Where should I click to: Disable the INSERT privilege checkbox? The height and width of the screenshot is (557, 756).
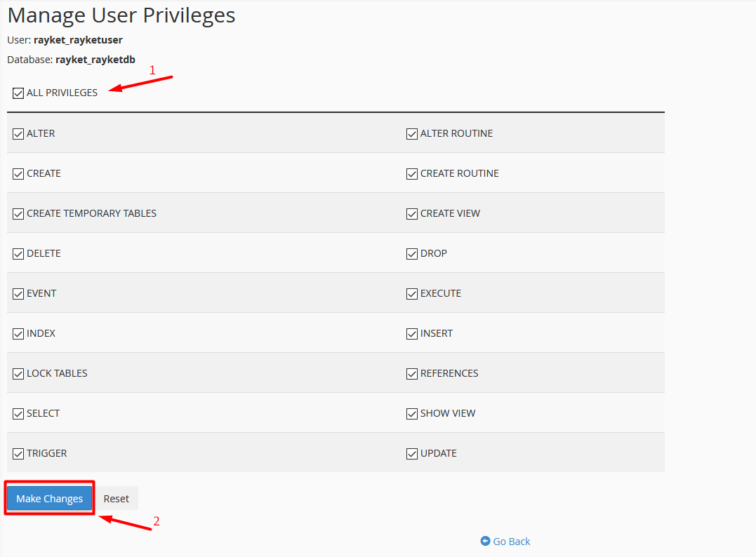click(412, 333)
